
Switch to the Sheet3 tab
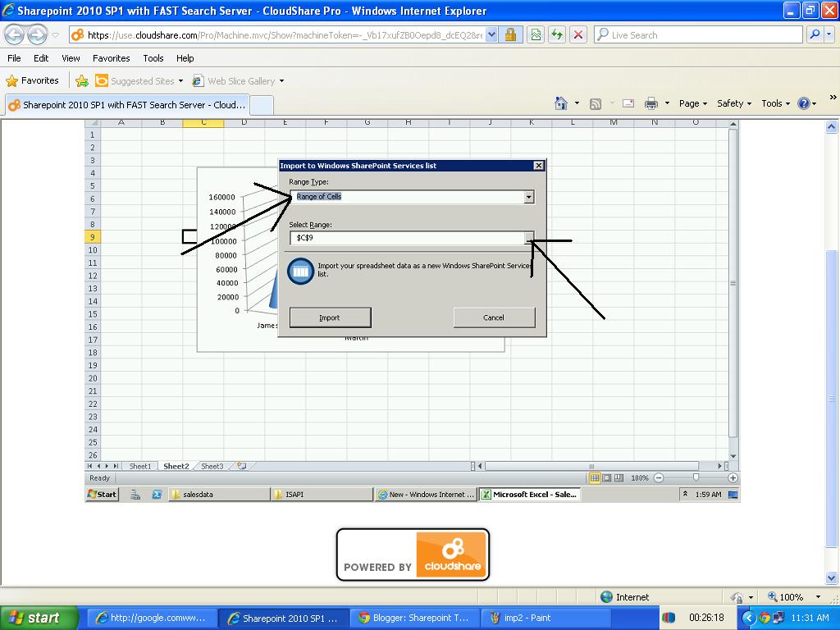pos(212,465)
